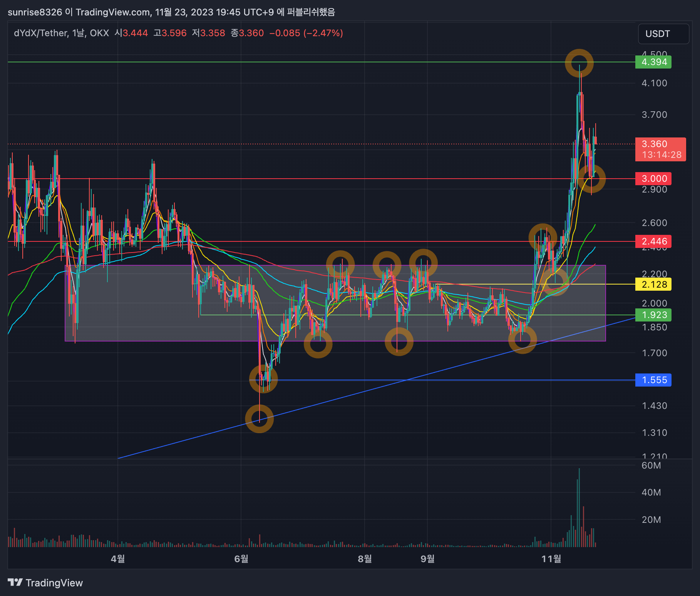This screenshot has width=700, height=596.
Task: Click the 6월 date axis label
Action: tap(241, 559)
